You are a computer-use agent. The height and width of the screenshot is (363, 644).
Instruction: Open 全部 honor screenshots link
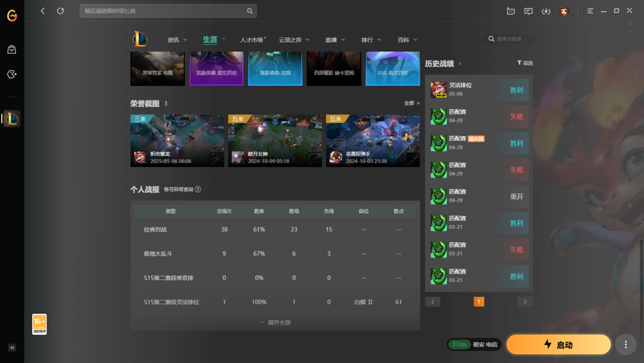click(411, 103)
